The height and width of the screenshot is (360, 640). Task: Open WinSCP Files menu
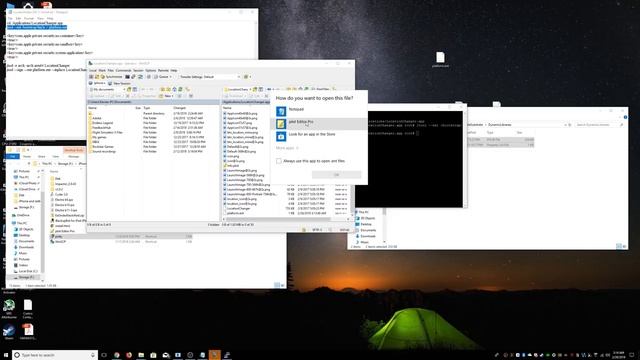(x=111, y=70)
